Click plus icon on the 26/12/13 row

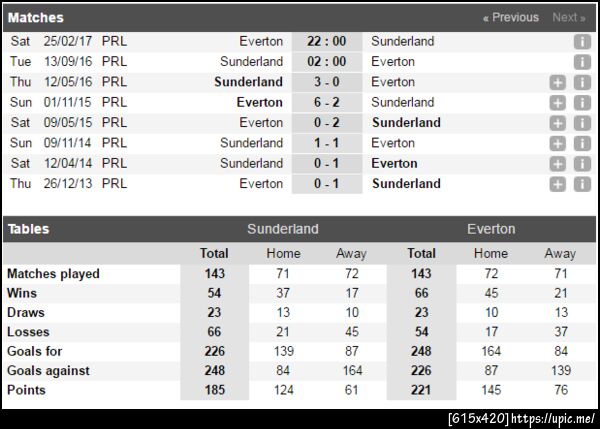click(558, 184)
